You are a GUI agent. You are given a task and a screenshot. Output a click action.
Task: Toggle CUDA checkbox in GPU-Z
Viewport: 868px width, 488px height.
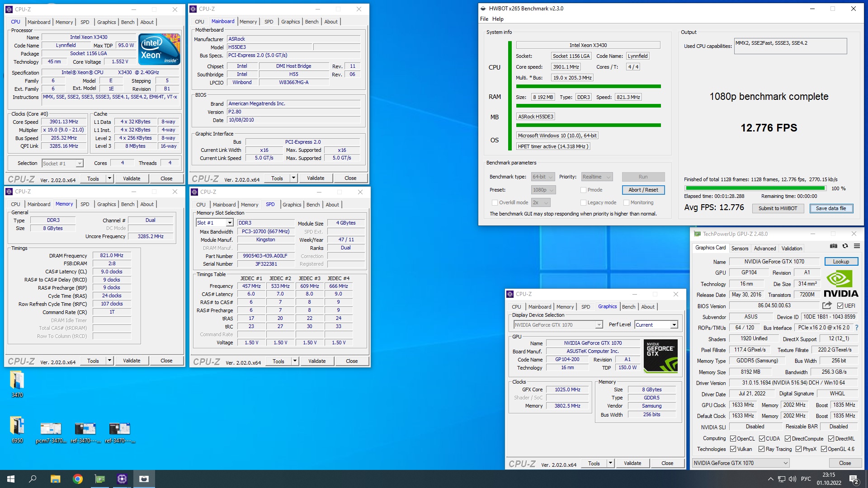[x=762, y=439]
